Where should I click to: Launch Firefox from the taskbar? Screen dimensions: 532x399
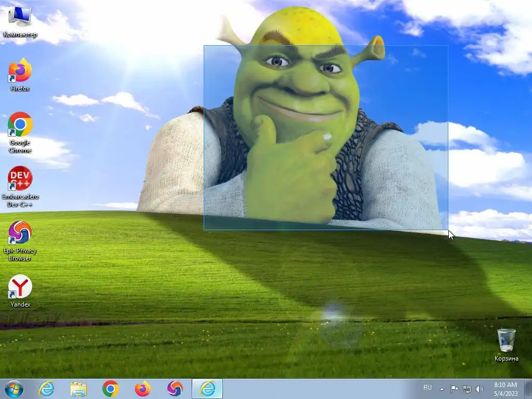[x=142, y=389]
